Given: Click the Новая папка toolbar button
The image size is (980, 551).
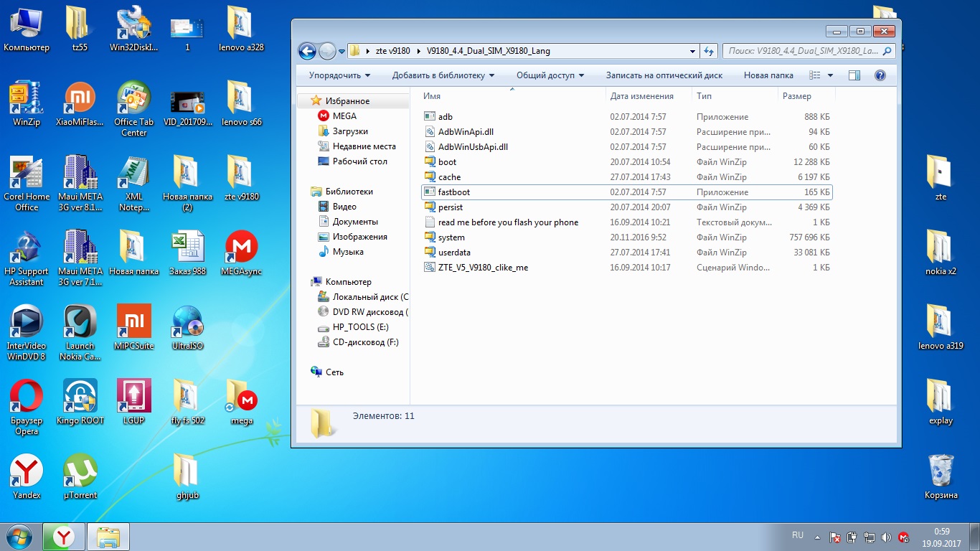Looking at the screenshot, I should point(768,75).
